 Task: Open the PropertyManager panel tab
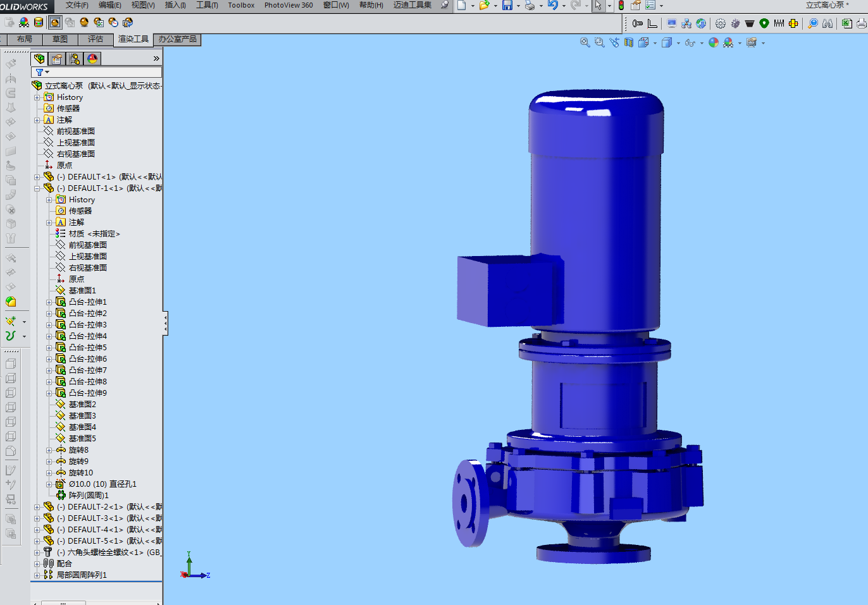click(57, 59)
